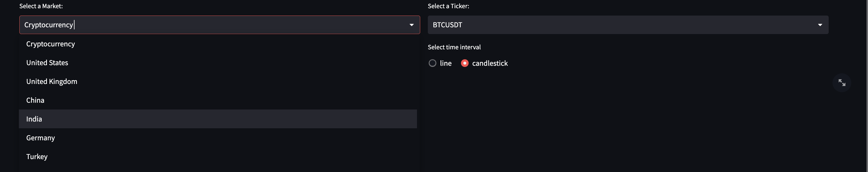Click the 'Select a Market:' label

pos(41,6)
